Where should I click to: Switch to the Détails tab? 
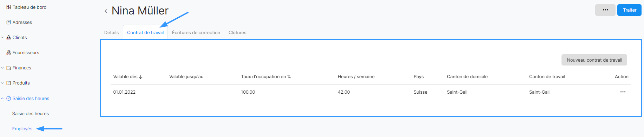pos(111,32)
